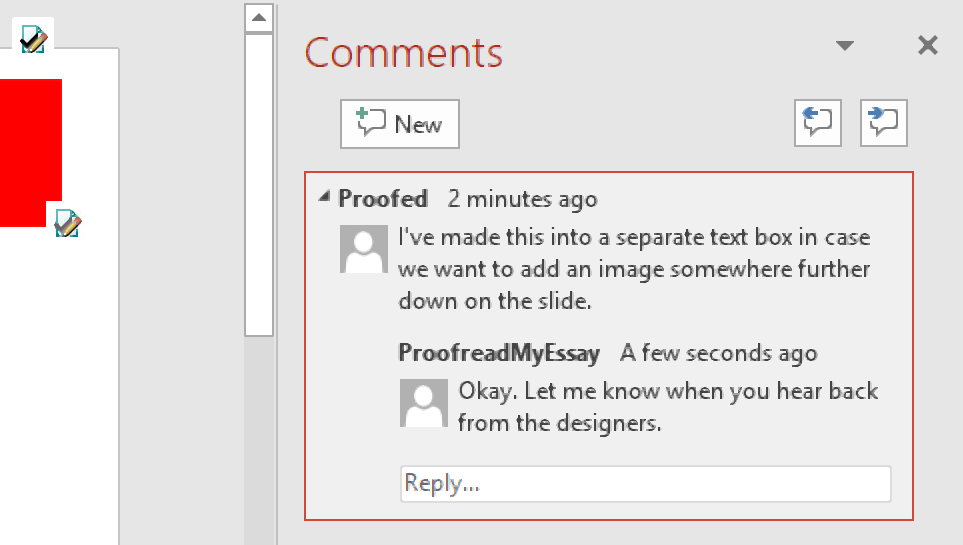Select the reply text about the designers
The image size is (963, 545).
pos(668,407)
